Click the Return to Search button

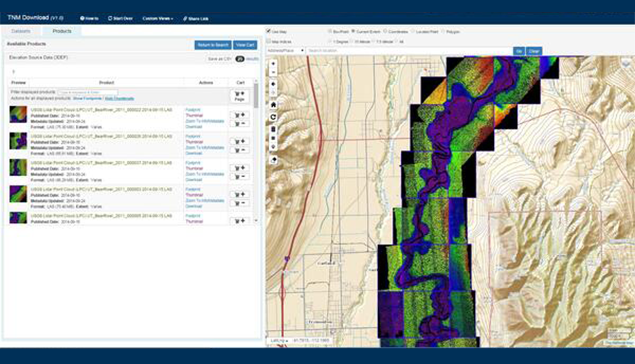pyautogui.click(x=213, y=45)
